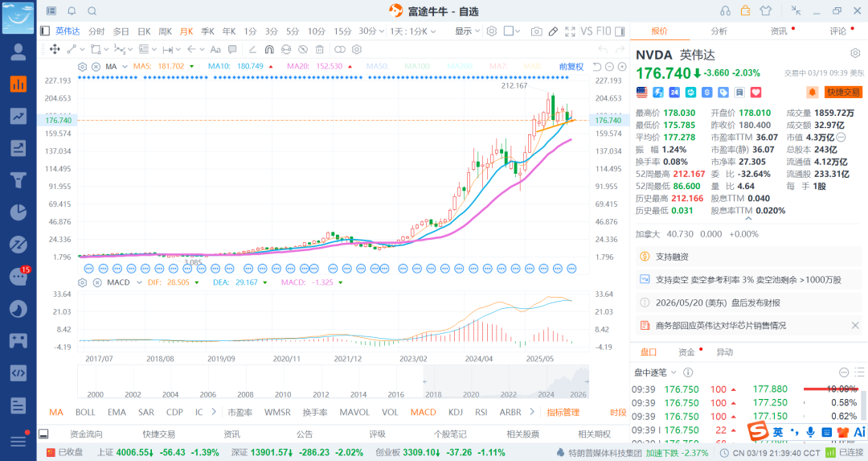
Task: Click the heart favorite icon
Action: point(755,92)
